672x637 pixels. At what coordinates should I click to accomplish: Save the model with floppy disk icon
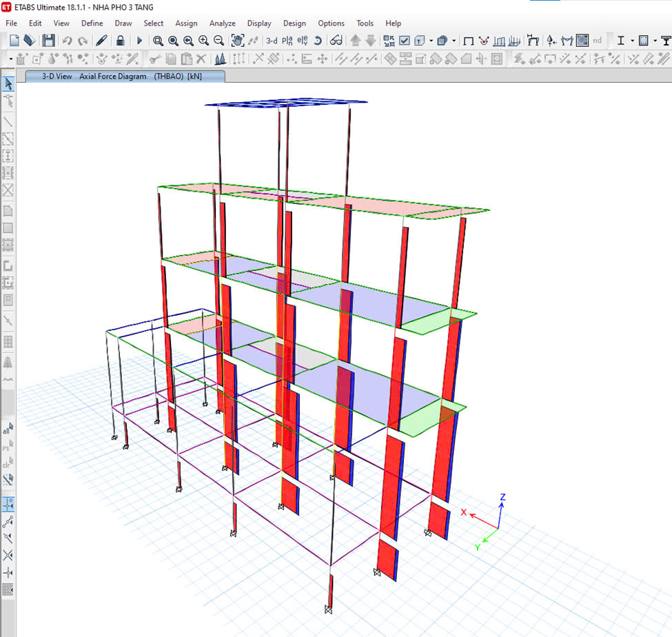tap(48, 40)
